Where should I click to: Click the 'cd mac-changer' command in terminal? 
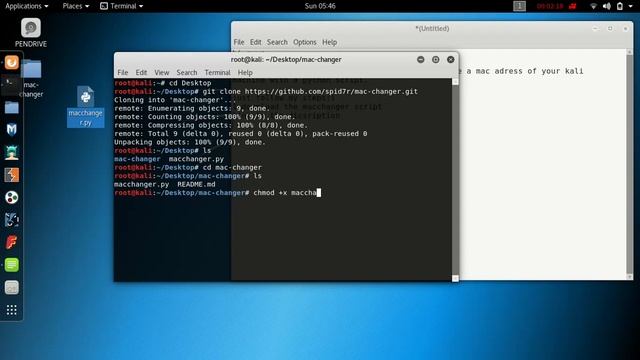pyautogui.click(x=232, y=168)
